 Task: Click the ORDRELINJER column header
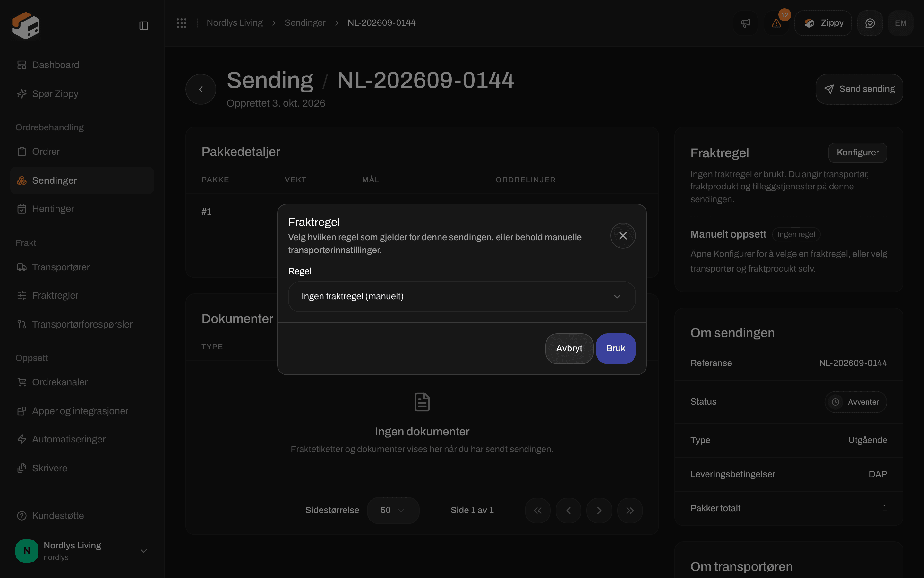tap(526, 180)
